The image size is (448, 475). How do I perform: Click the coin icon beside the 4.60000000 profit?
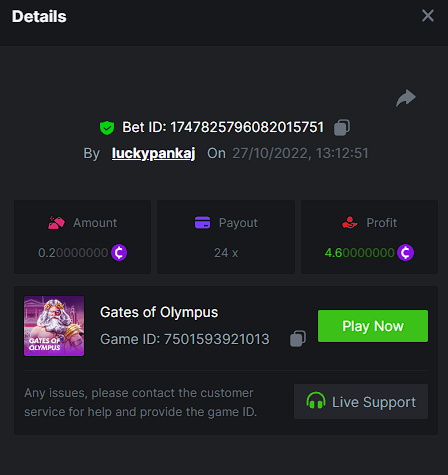coord(405,253)
